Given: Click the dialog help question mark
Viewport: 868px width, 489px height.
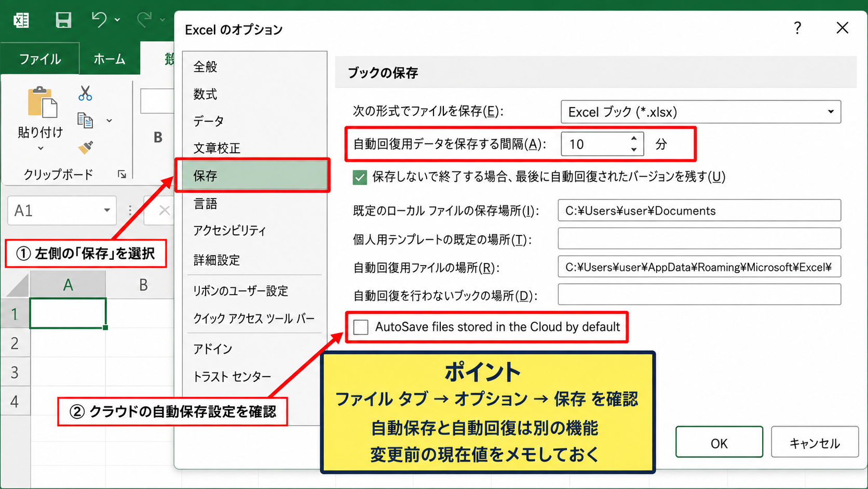Looking at the screenshot, I should coord(797,28).
